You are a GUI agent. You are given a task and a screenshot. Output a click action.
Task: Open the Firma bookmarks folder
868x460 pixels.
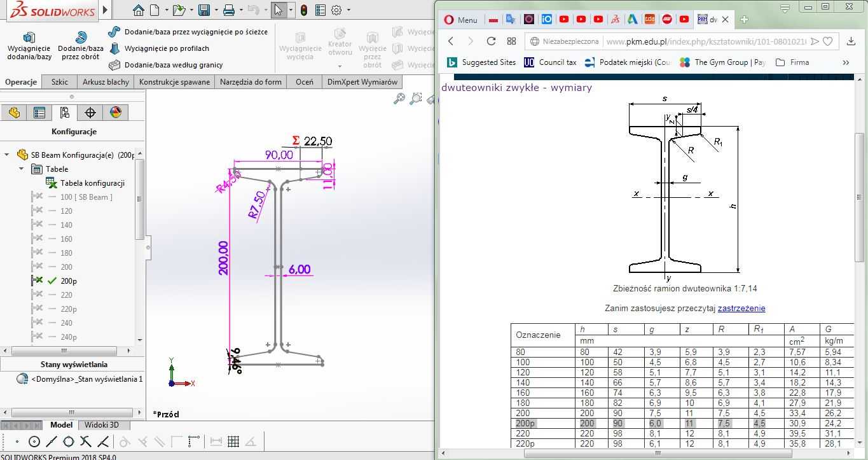[x=792, y=62]
